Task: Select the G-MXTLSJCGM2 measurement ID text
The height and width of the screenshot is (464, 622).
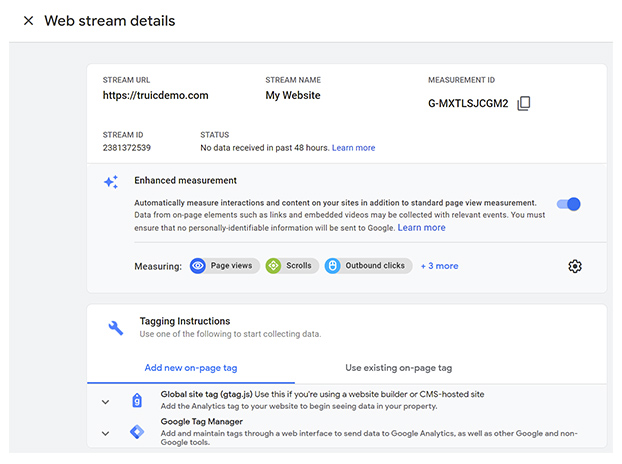Action: pos(468,103)
